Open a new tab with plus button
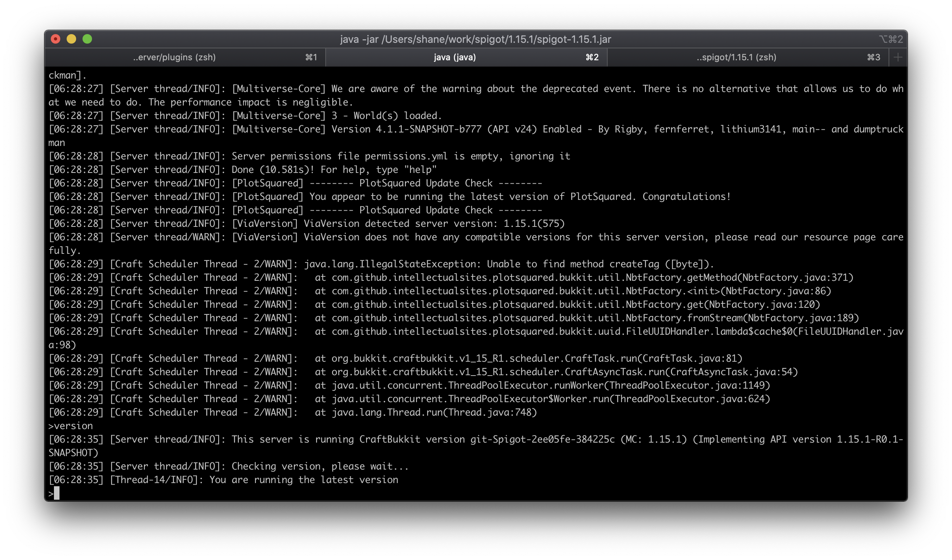This screenshot has width=952, height=560. [x=898, y=58]
